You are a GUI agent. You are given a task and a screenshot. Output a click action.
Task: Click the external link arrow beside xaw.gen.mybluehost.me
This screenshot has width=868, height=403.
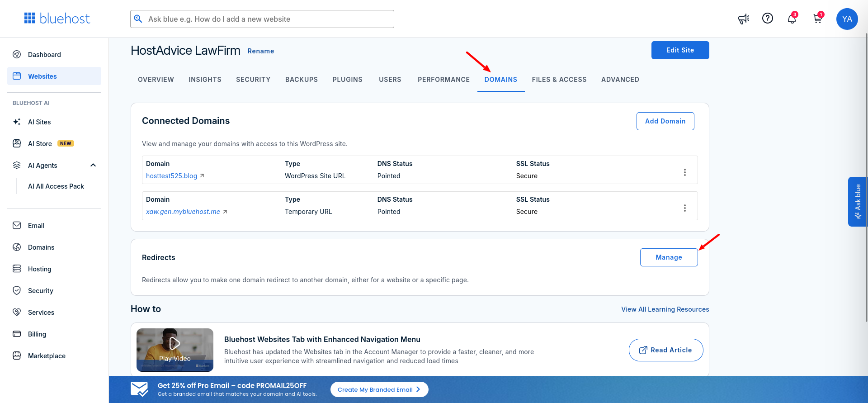[x=225, y=211]
